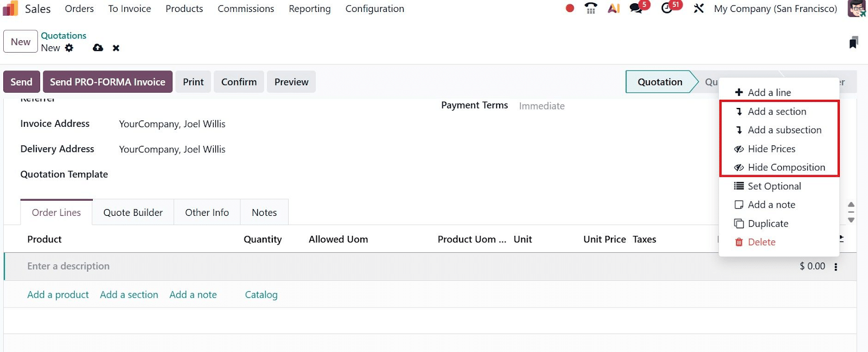Open the chat messages icon with badge 5
The image size is (868, 352).
(x=637, y=8)
